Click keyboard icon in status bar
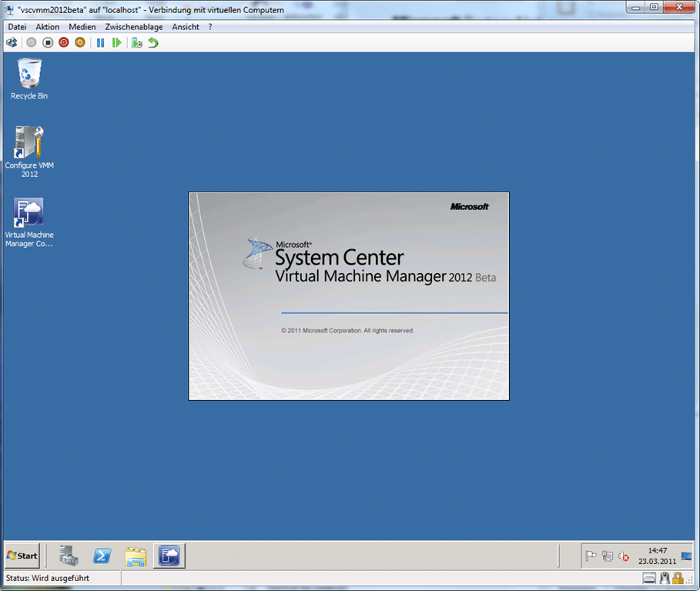700x591 pixels. coord(649,579)
